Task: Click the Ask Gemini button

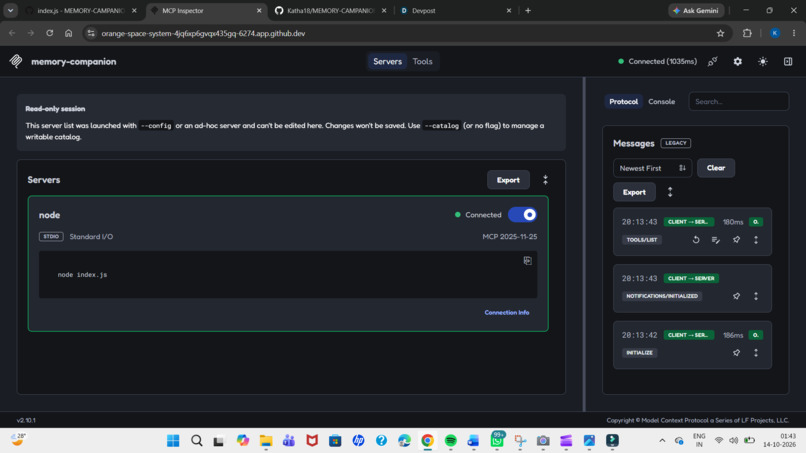Action: 696,10
